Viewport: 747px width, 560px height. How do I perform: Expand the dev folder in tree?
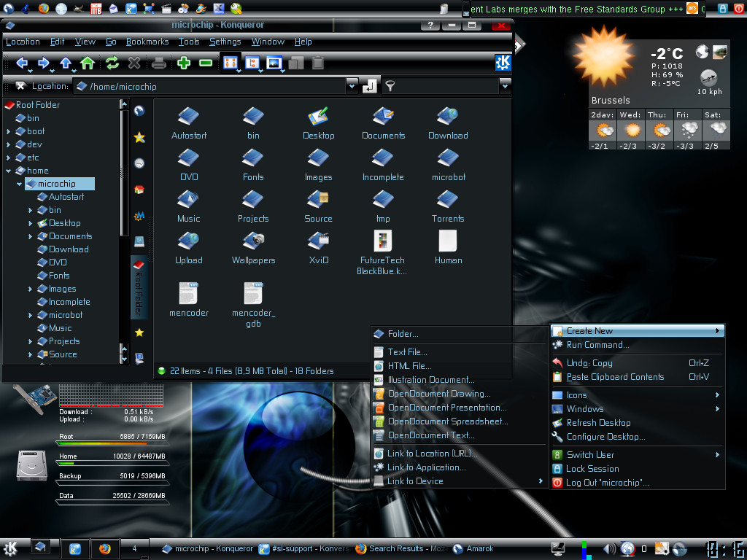[8, 144]
